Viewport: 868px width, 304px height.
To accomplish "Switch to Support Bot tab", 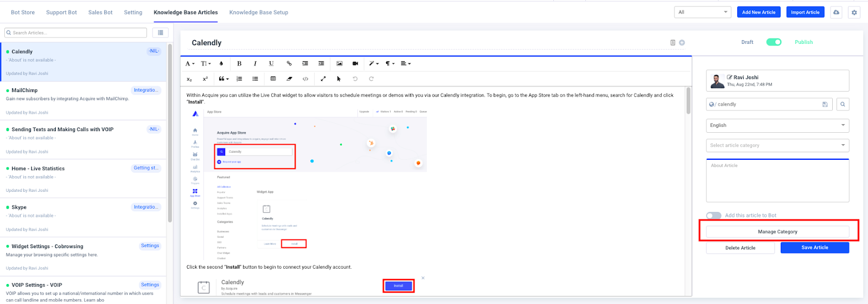I will (61, 12).
